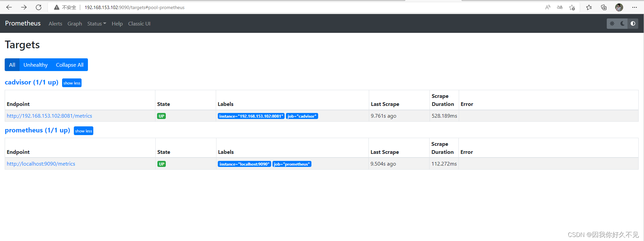
Task: Open browser settings and more menu
Action: click(634, 7)
